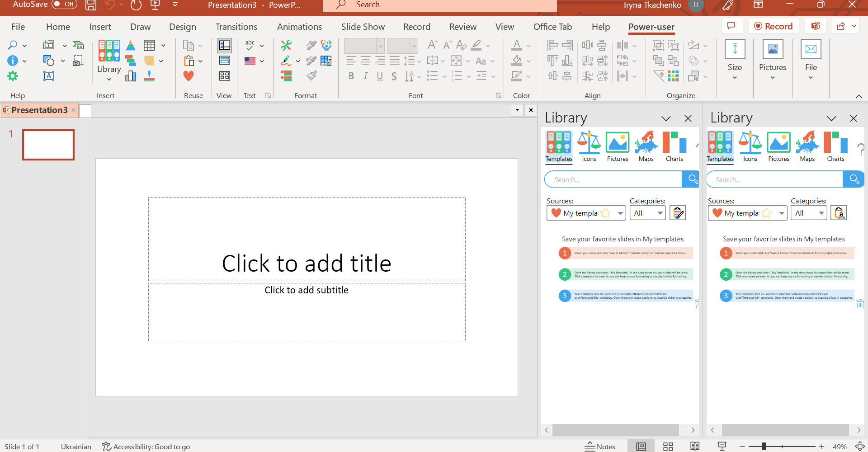Switch to Reading view in status bar
The image size is (868, 452).
(x=695, y=447)
